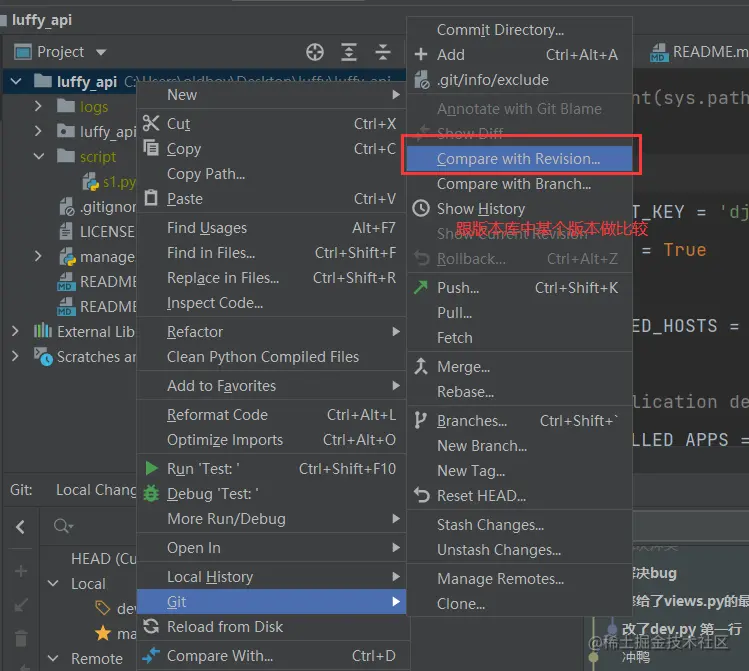749x671 pixels.
Task: Click the plus icon beside Add
Action: 421,54
